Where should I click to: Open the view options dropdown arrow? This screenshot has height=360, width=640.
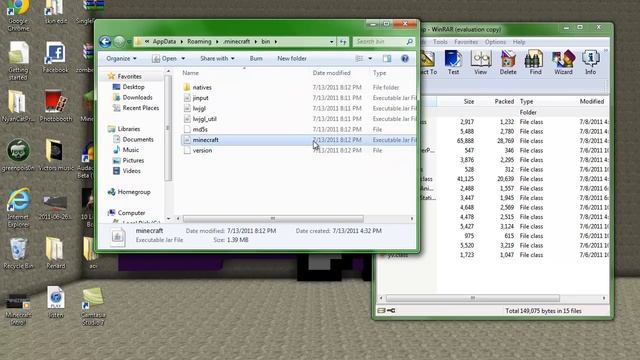pos(370,59)
